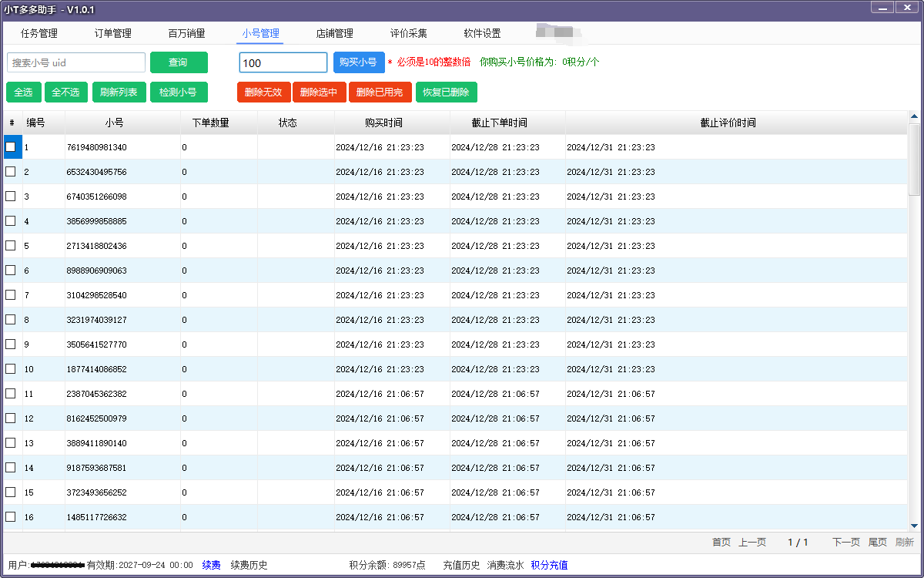This screenshot has width=924, height=578.
Task: Click the 搜索小号 uid search field
Action: pos(76,62)
